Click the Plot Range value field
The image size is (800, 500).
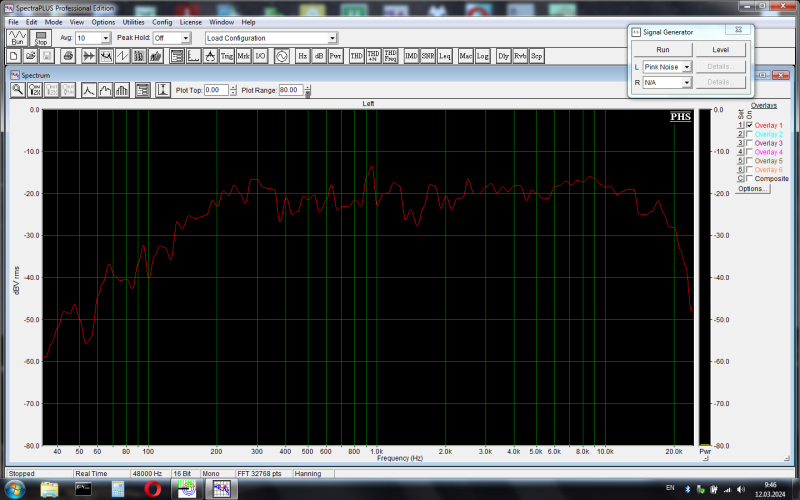point(291,90)
